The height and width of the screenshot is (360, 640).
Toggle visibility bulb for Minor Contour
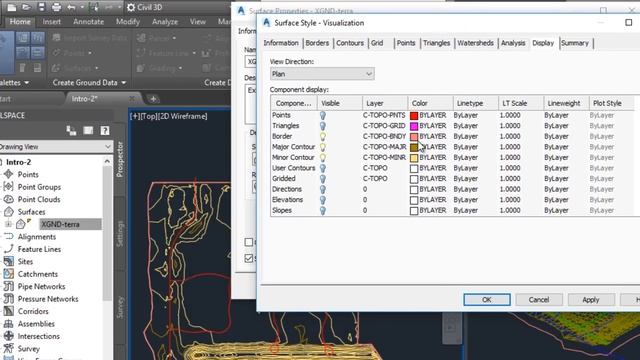pos(323,158)
